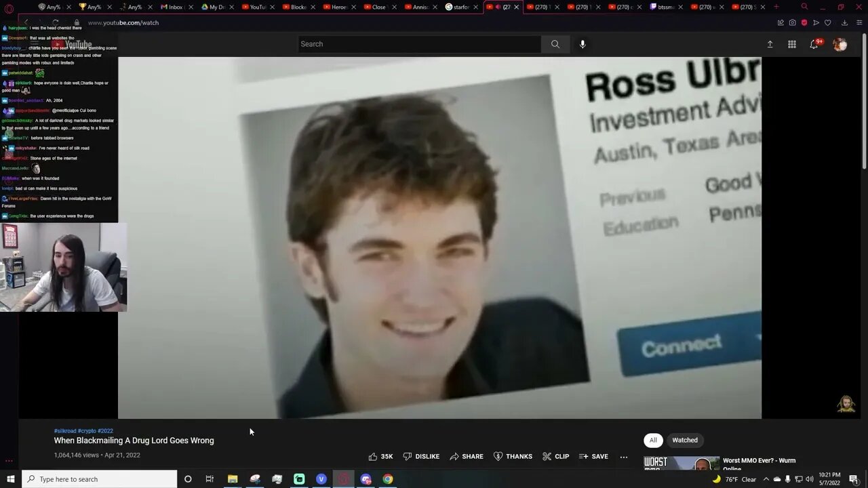The image size is (868, 488).
Task: Like the video with thumbs up
Action: [380, 456]
